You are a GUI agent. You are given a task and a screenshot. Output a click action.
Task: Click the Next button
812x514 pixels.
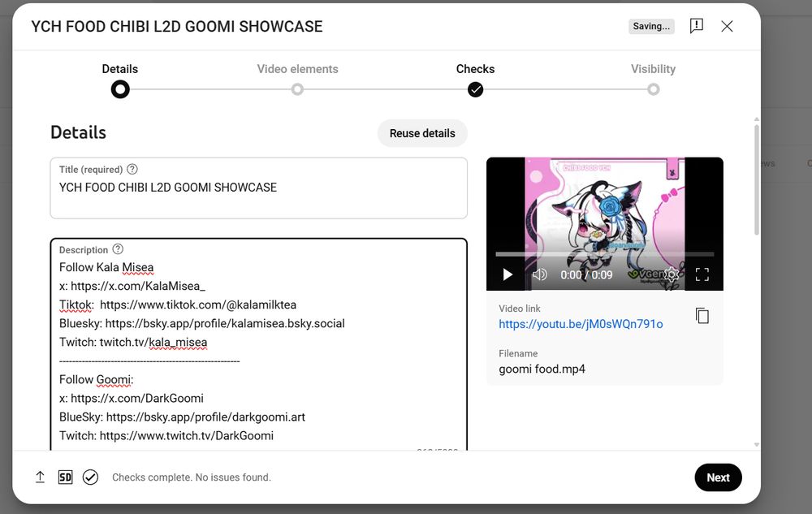coord(719,477)
